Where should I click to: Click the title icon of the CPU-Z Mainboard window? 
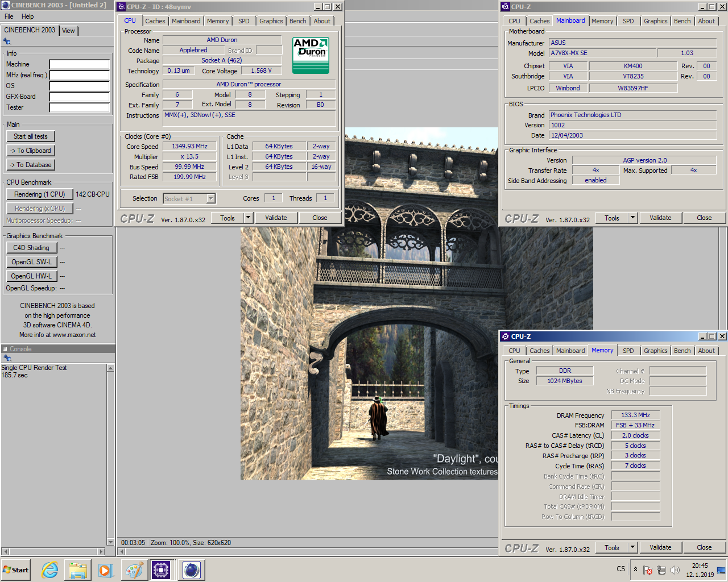point(506,7)
